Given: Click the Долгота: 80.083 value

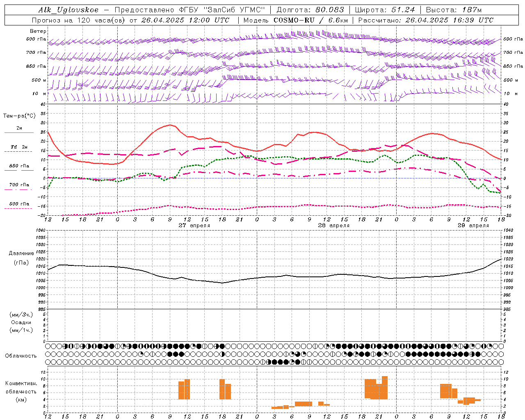Looking at the screenshot, I should [310, 10].
